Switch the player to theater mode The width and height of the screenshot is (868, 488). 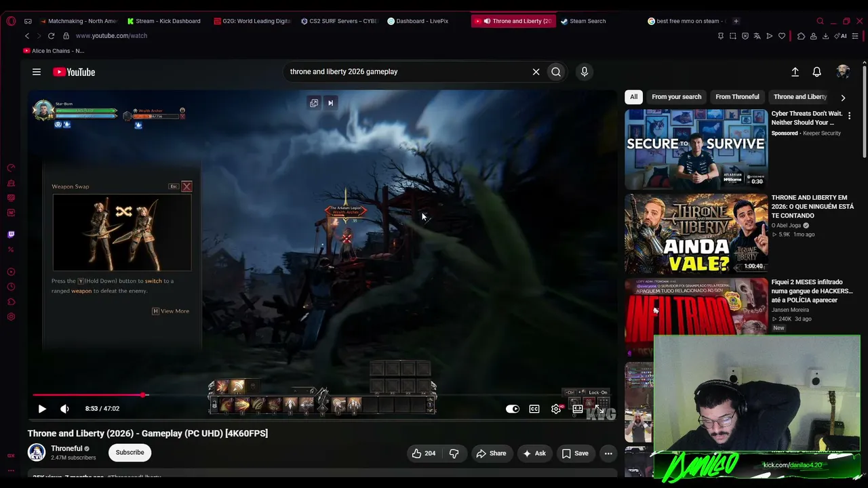(578, 409)
